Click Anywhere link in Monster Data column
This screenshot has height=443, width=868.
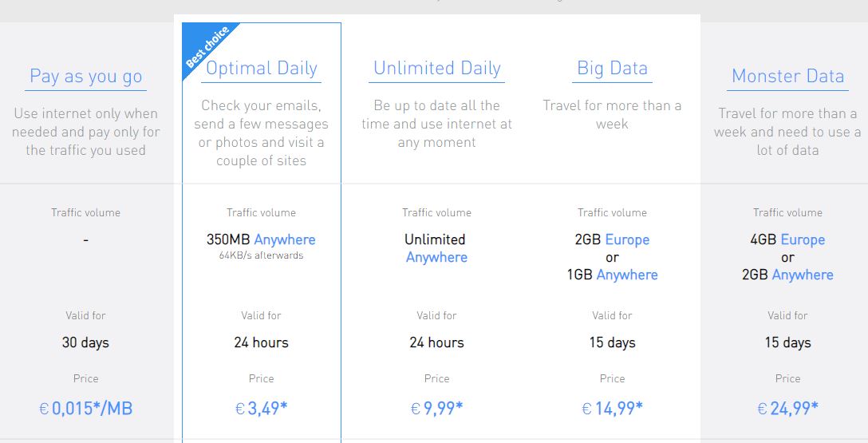[803, 275]
